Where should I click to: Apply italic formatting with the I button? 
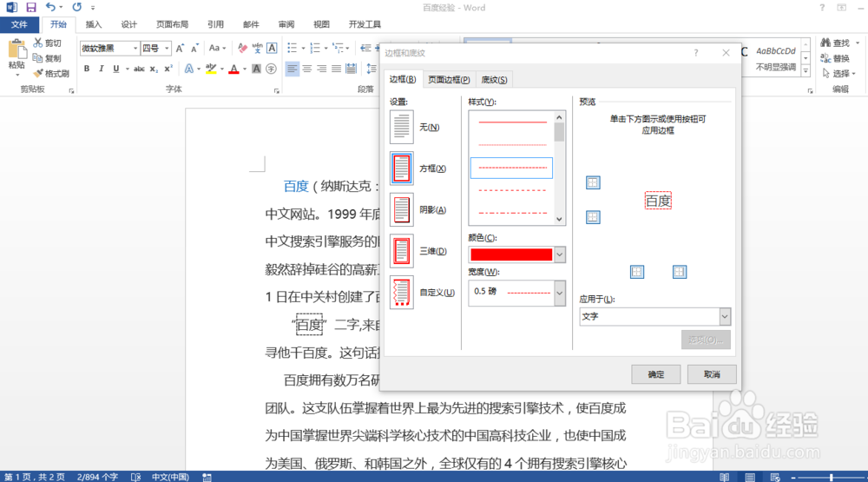click(101, 69)
